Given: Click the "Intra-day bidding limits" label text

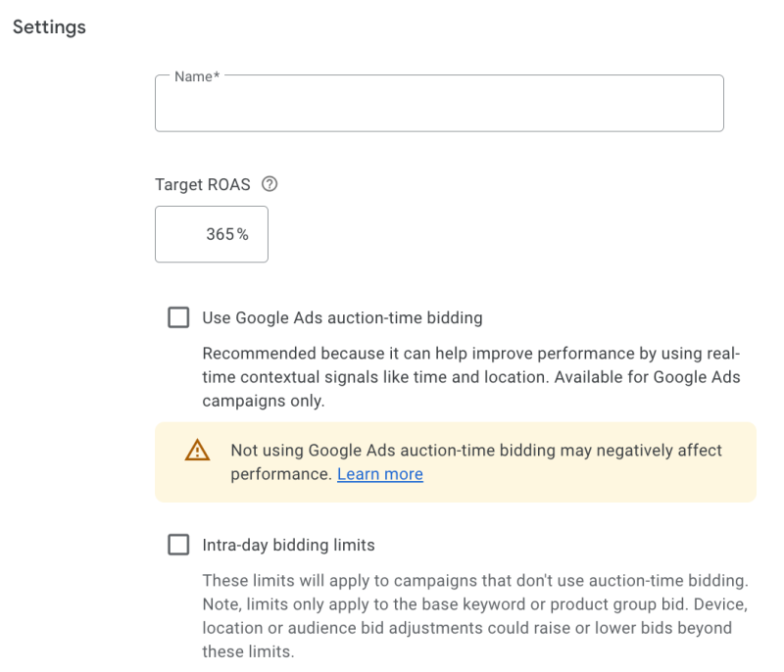Looking at the screenshot, I should (x=288, y=545).
